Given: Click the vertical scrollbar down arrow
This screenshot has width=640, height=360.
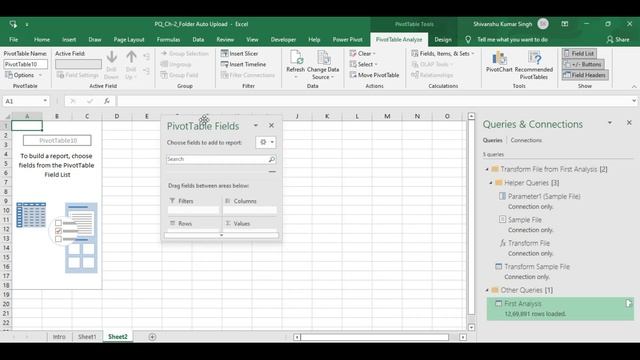Looking at the screenshot, I should [x=471, y=327].
